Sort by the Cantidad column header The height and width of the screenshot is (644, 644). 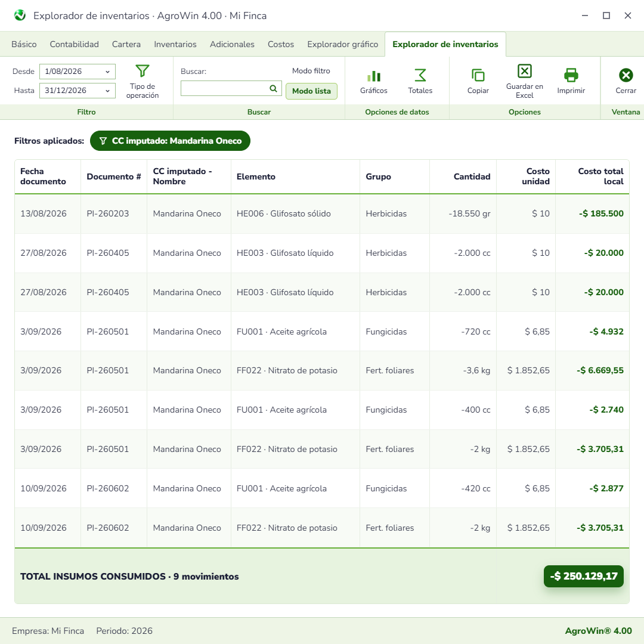[463, 177]
